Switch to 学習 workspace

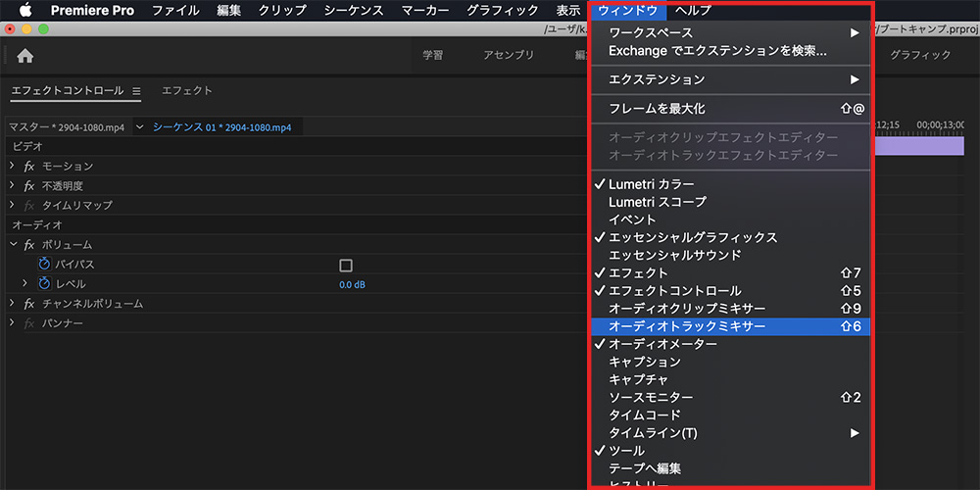click(x=432, y=55)
